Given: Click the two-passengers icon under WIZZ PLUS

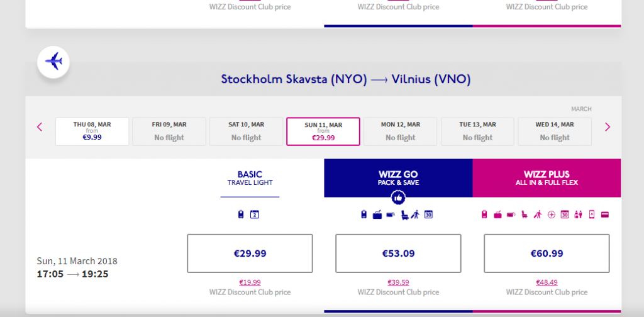Looking at the screenshot, I should pyautogui.click(x=579, y=214).
